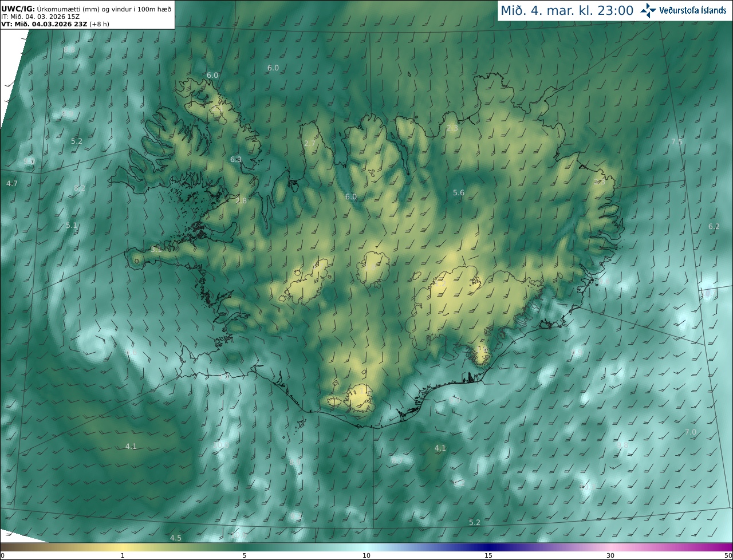Click the 'Mið. 4. mar. kl. 23:00' timestamp
The width and height of the screenshot is (733, 560).
(567, 10)
